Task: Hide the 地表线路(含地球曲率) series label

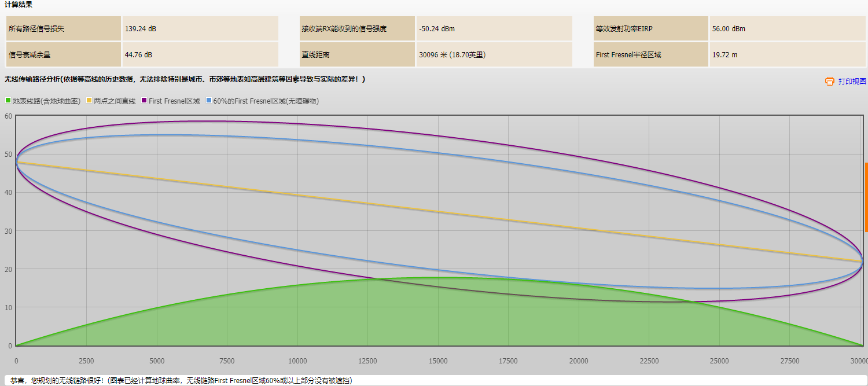Action: [x=46, y=101]
